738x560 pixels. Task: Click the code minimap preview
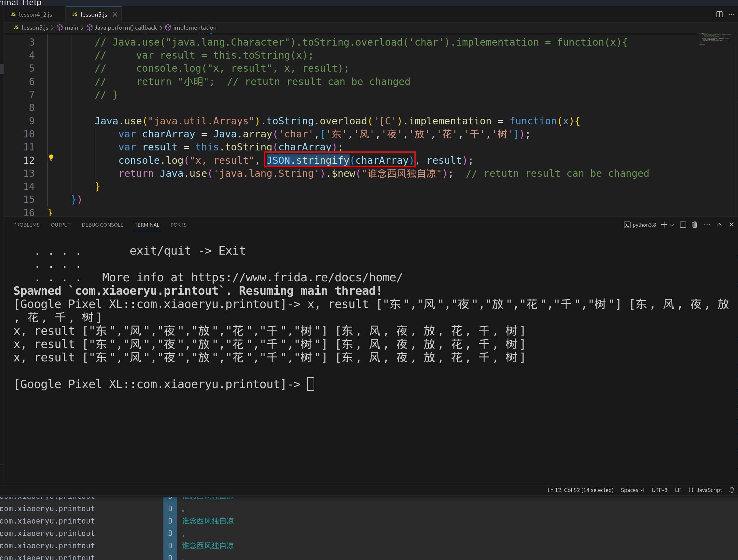(x=716, y=38)
